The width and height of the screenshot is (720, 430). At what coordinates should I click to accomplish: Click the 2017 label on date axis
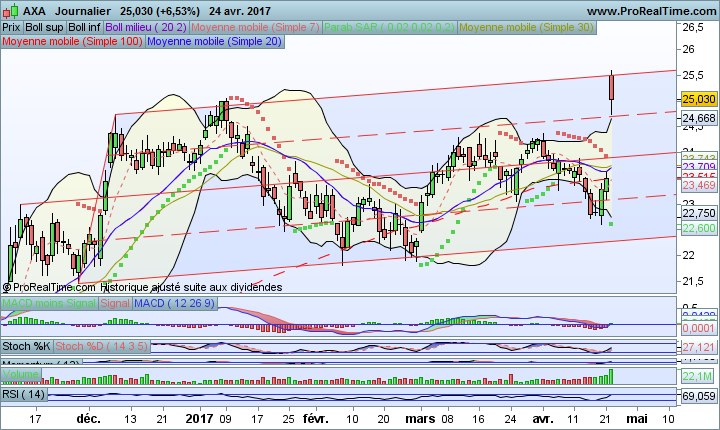[199, 419]
